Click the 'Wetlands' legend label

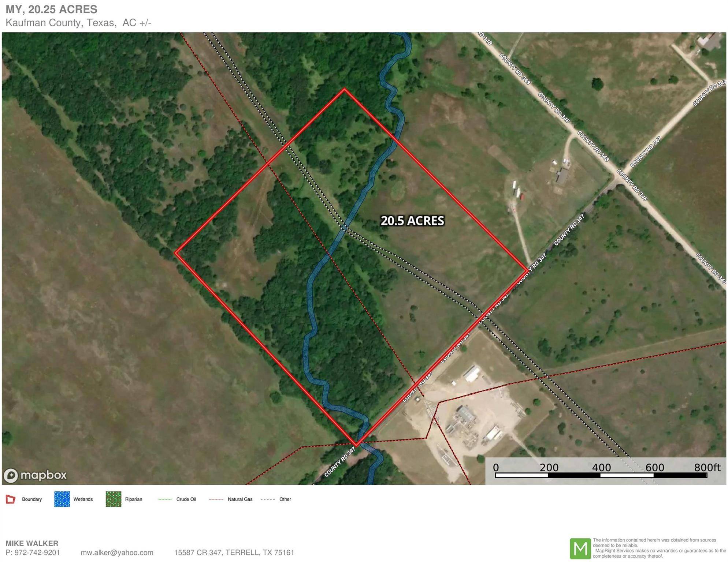click(x=83, y=499)
